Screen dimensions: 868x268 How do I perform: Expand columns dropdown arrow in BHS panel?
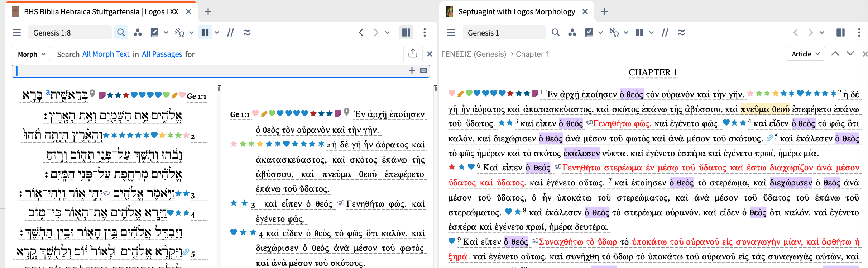pos(217,33)
